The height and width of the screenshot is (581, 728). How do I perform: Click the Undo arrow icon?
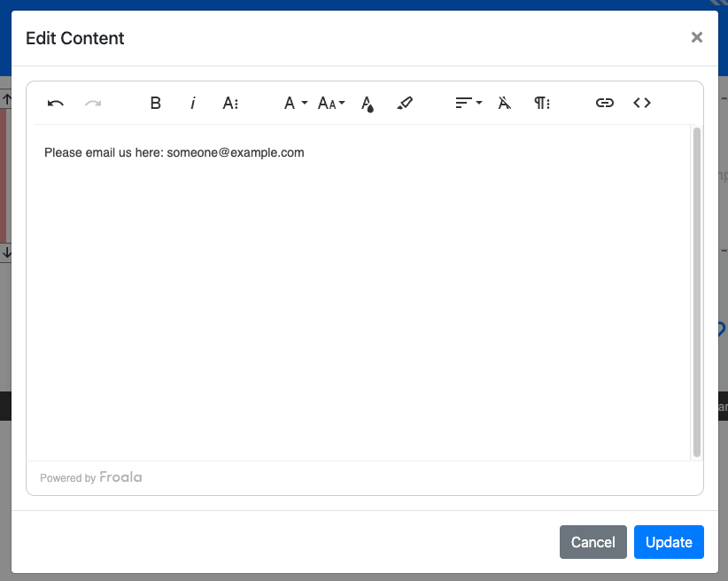pyautogui.click(x=56, y=103)
